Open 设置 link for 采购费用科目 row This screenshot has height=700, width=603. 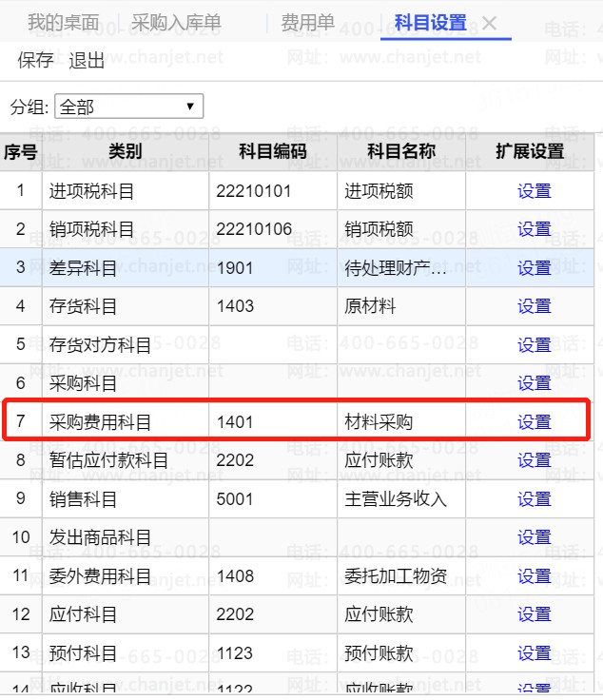coord(534,422)
